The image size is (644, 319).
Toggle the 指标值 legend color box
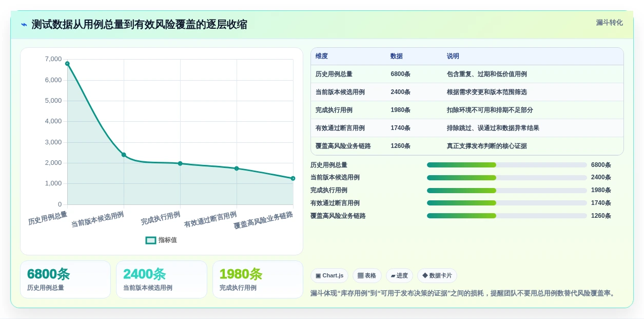(151, 240)
